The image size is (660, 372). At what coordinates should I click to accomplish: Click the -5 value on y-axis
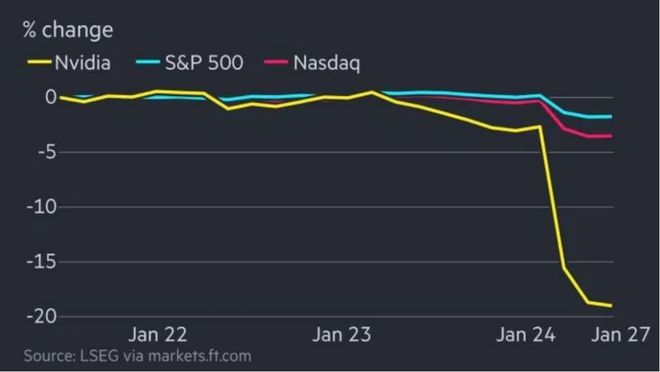click(x=47, y=152)
